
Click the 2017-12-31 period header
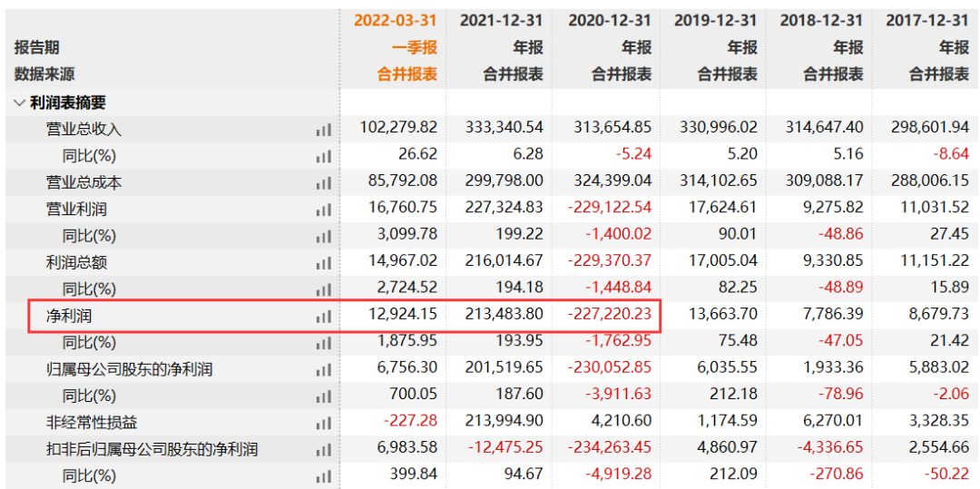[926, 20]
